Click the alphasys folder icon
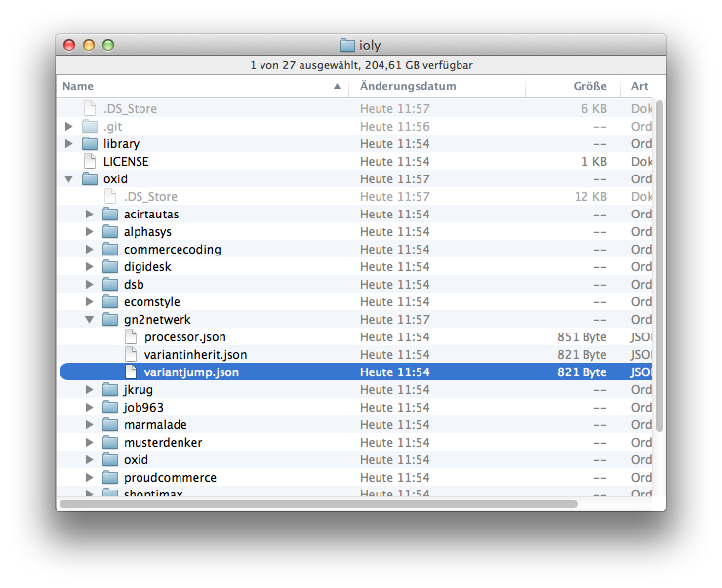Viewport: 722px width, 588px height. [x=110, y=231]
